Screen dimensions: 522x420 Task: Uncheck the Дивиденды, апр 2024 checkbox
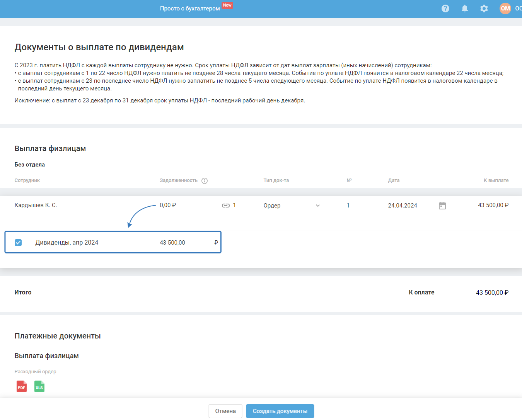pos(18,243)
